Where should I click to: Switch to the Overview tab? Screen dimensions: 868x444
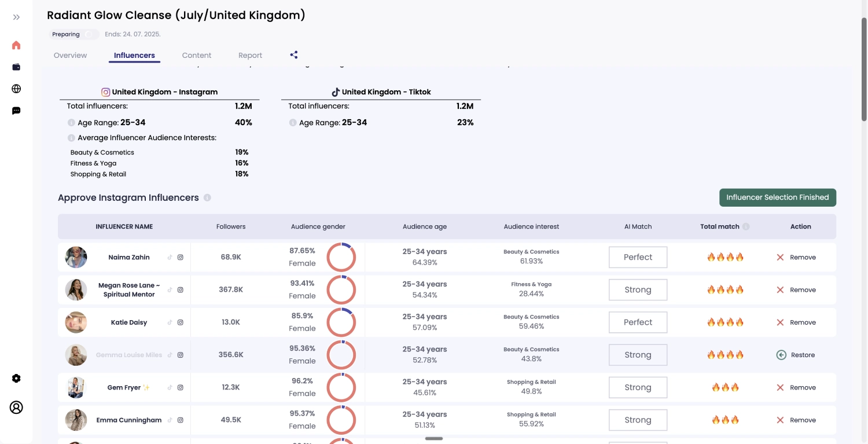point(70,56)
